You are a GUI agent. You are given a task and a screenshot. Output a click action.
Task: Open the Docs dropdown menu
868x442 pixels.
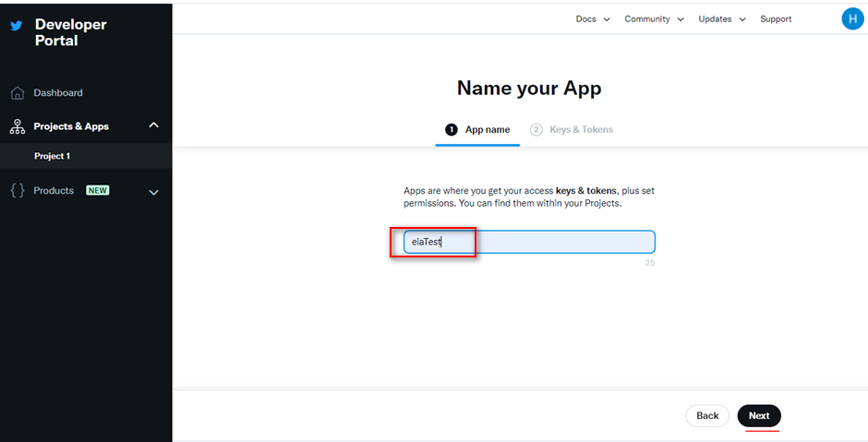click(x=593, y=19)
